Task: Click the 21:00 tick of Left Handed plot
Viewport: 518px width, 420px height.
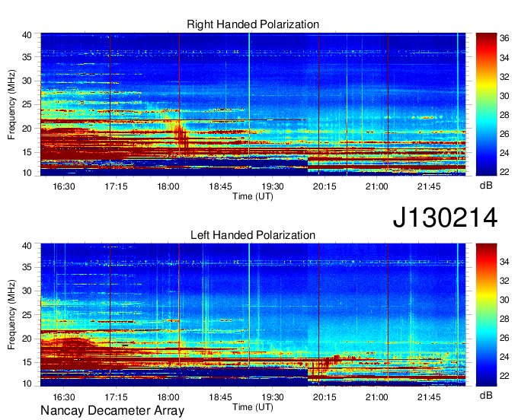Action: click(376, 397)
